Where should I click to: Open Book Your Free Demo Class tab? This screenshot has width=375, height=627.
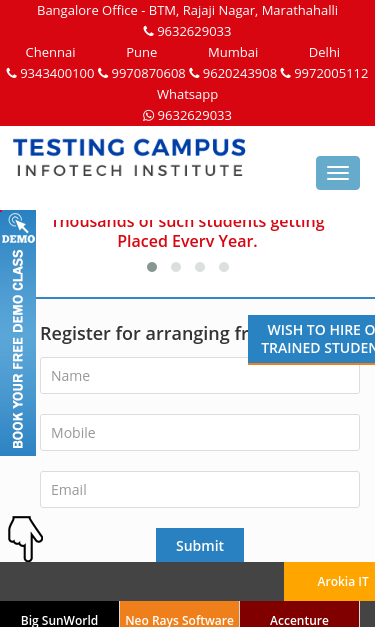pos(18,349)
